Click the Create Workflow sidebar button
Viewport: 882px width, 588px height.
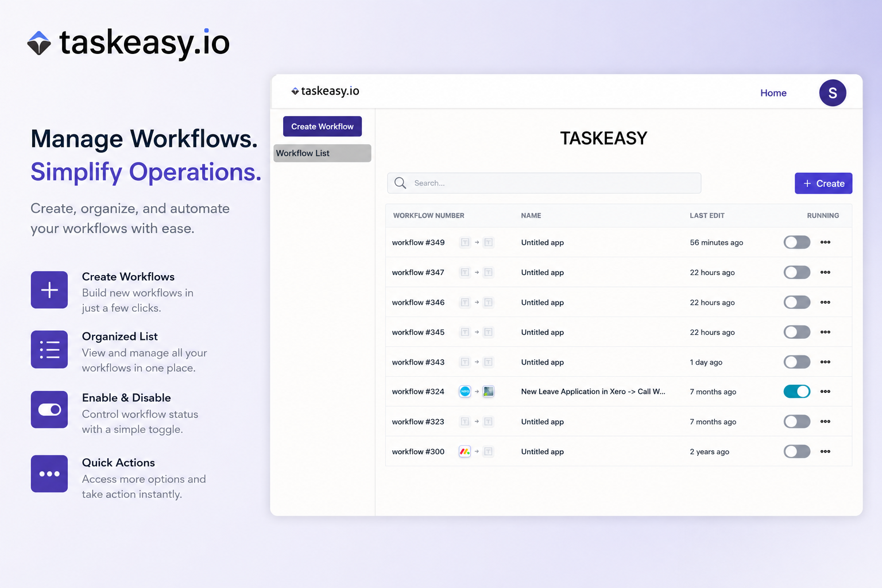[322, 126]
